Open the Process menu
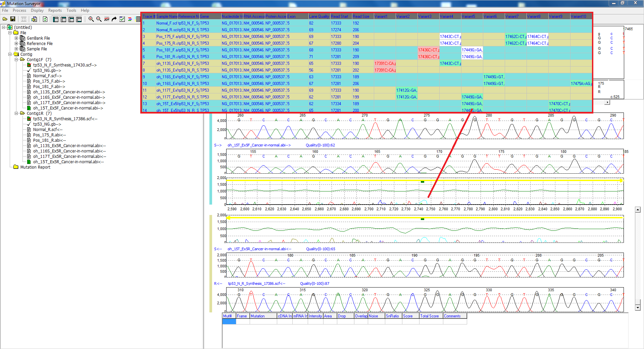 (x=19, y=10)
